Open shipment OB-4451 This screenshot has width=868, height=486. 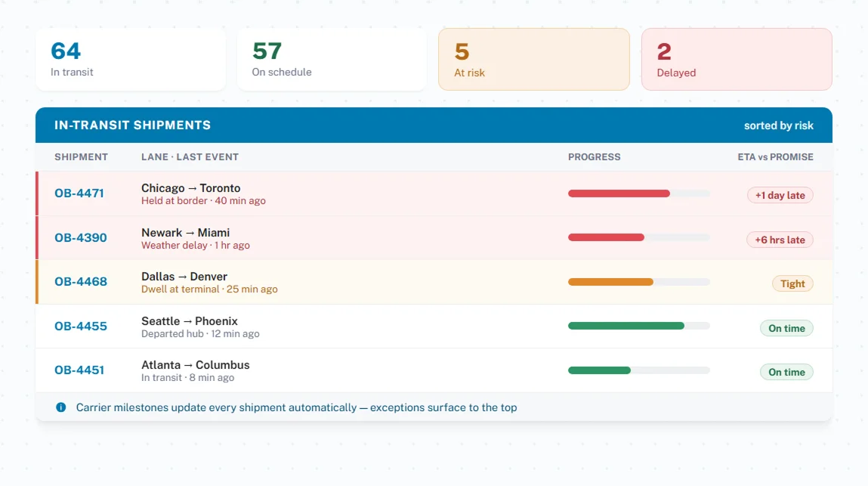point(79,370)
